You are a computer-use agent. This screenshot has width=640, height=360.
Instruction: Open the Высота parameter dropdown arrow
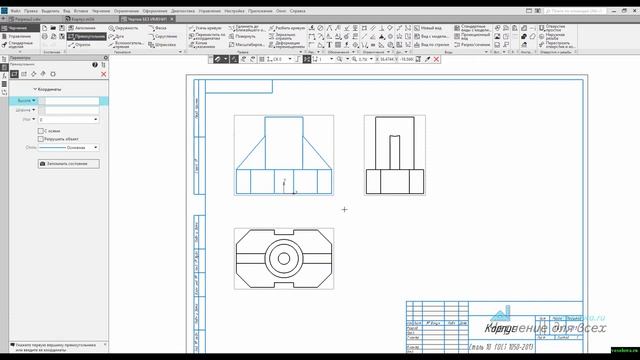pos(34,100)
